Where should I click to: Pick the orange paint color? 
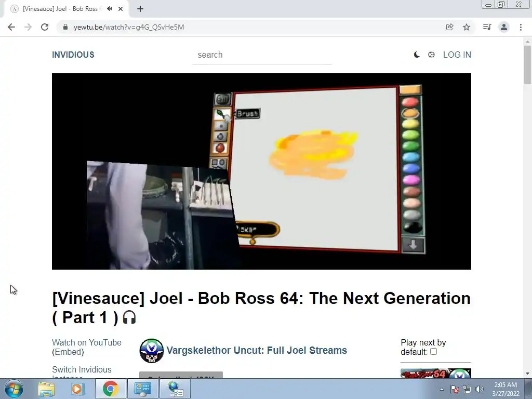coord(410,113)
